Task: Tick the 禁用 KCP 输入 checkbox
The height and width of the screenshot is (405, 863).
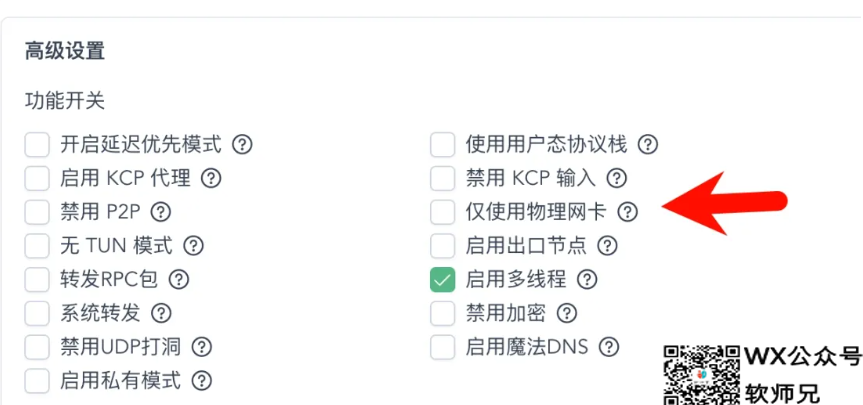Action: pos(443,178)
